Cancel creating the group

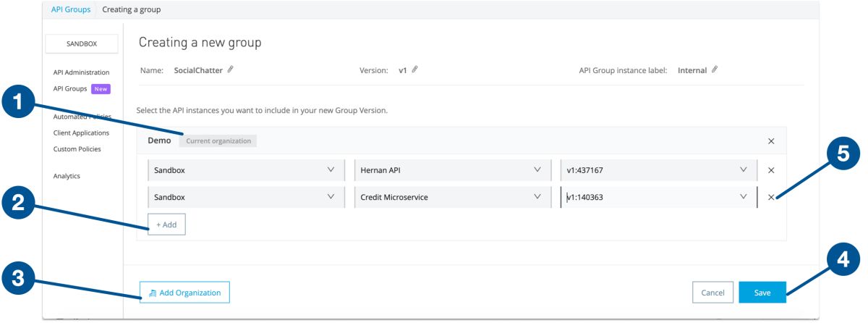712,293
